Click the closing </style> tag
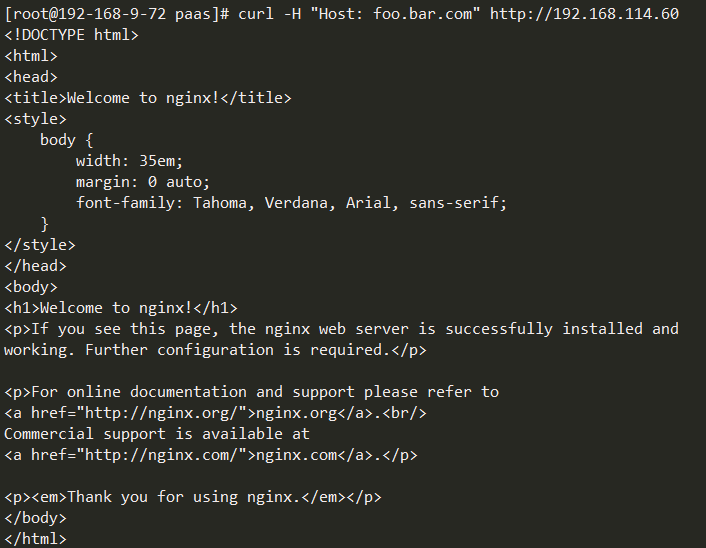Viewport: 706px width, 548px height. 40,245
